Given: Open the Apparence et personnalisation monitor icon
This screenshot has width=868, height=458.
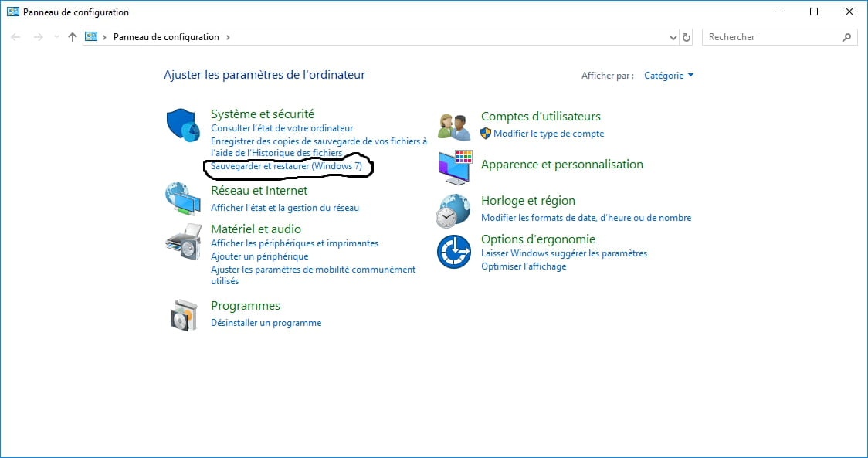Looking at the screenshot, I should point(455,167).
